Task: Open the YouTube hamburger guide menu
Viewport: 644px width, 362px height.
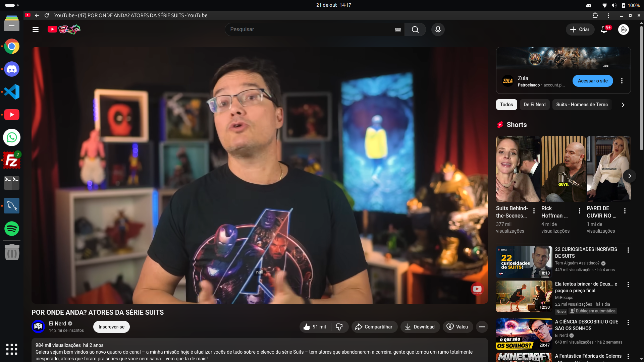Action: (36, 29)
